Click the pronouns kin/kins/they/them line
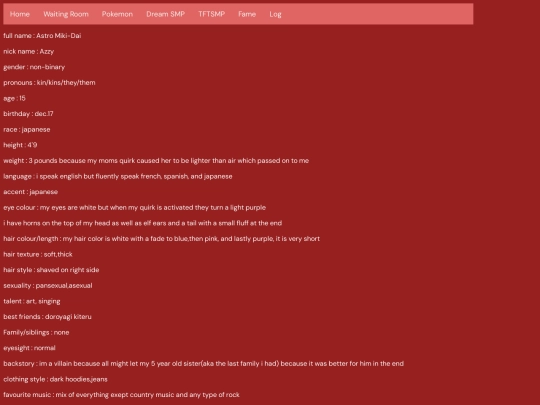540x405 pixels. click(49, 83)
